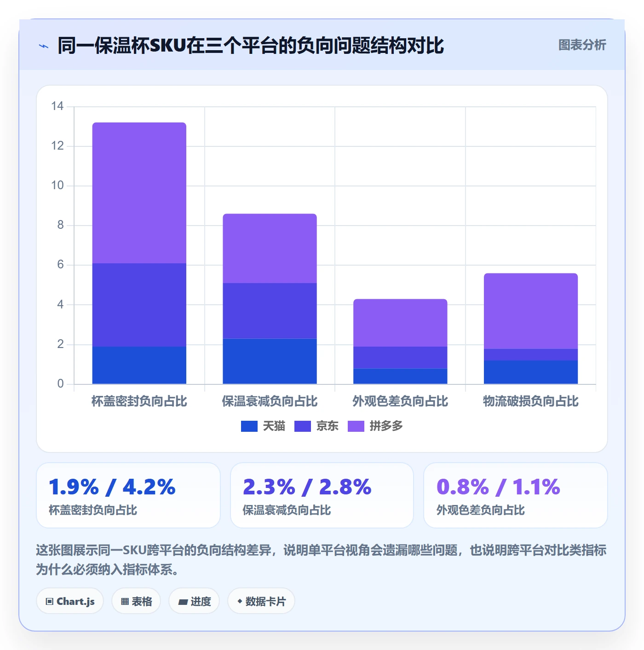Open the 1.9% / 4.2% data card
This screenshot has height=650, width=644.
tap(128, 495)
